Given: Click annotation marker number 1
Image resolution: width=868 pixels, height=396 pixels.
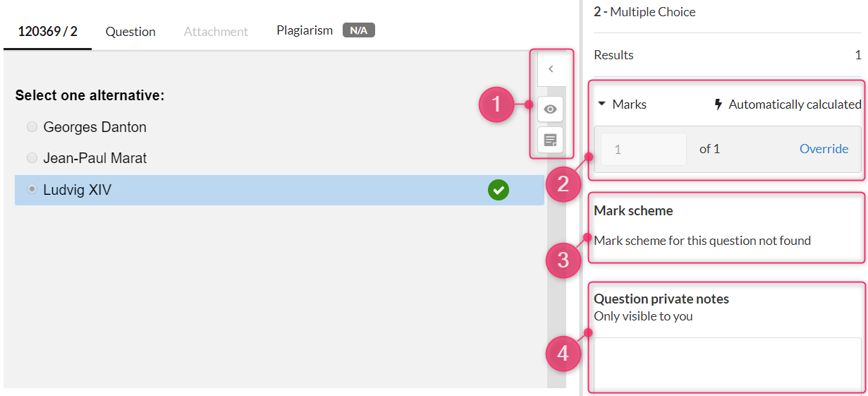Looking at the screenshot, I should click(496, 105).
